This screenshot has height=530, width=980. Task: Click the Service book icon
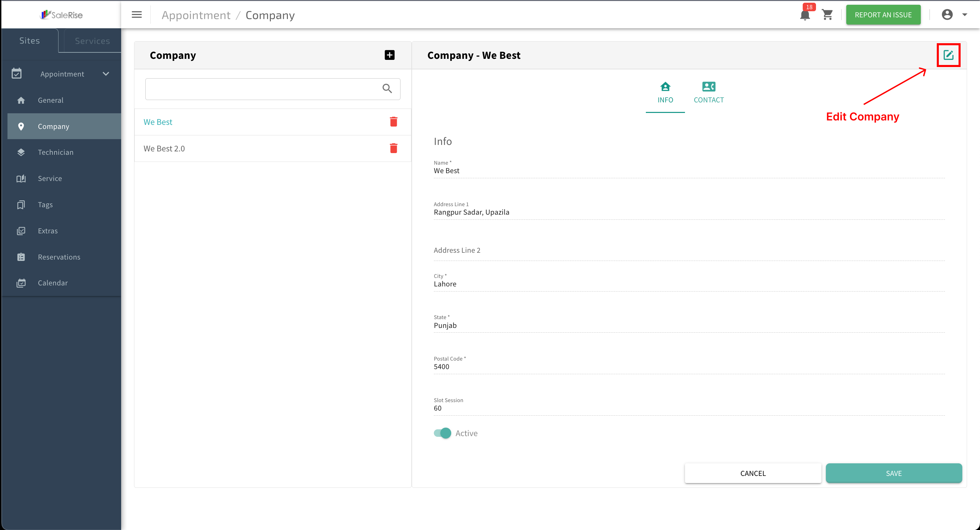[21, 178]
